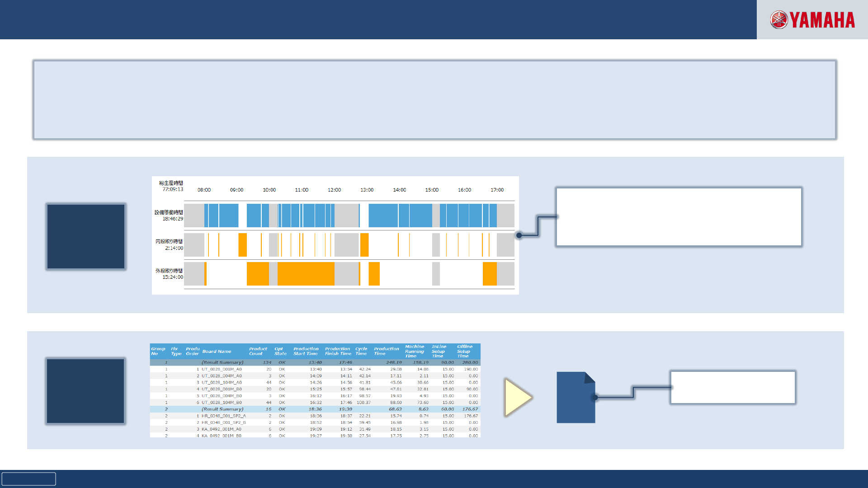Select the Cycle Time column header

[361, 352]
